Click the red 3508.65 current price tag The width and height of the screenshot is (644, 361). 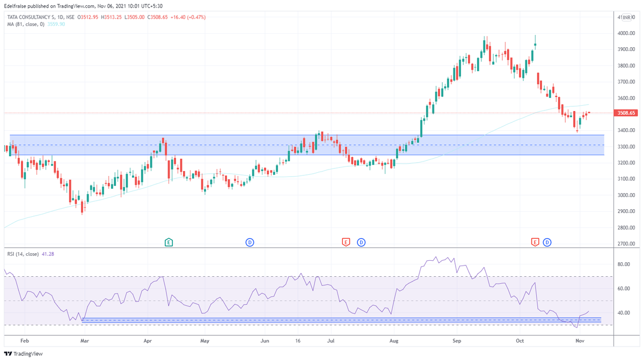pos(626,113)
